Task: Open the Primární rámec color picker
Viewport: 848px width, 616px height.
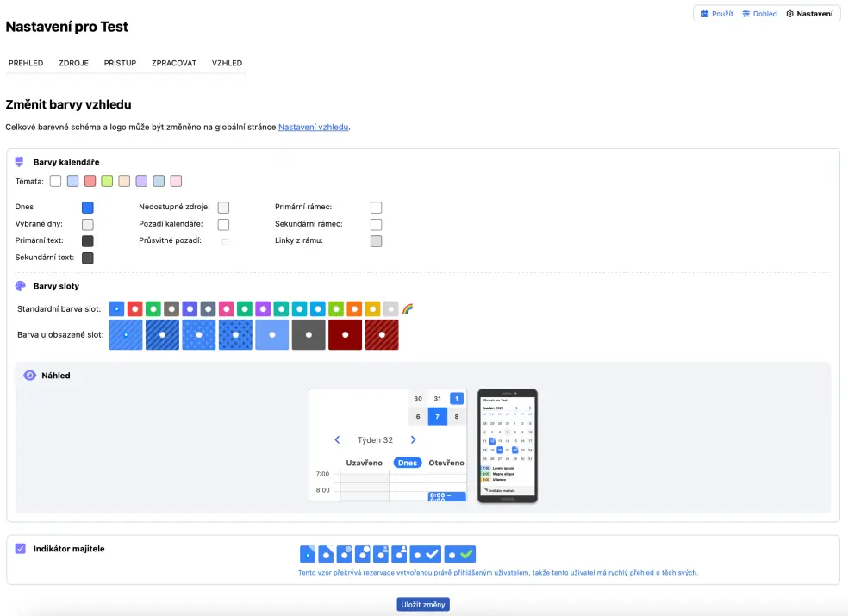Action: pos(376,208)
